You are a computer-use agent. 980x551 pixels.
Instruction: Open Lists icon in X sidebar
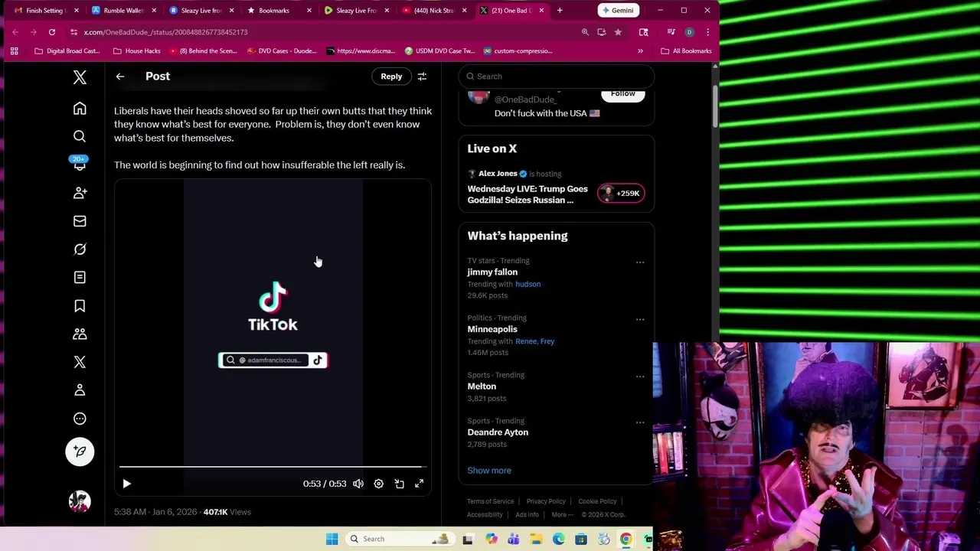[80, 278]
